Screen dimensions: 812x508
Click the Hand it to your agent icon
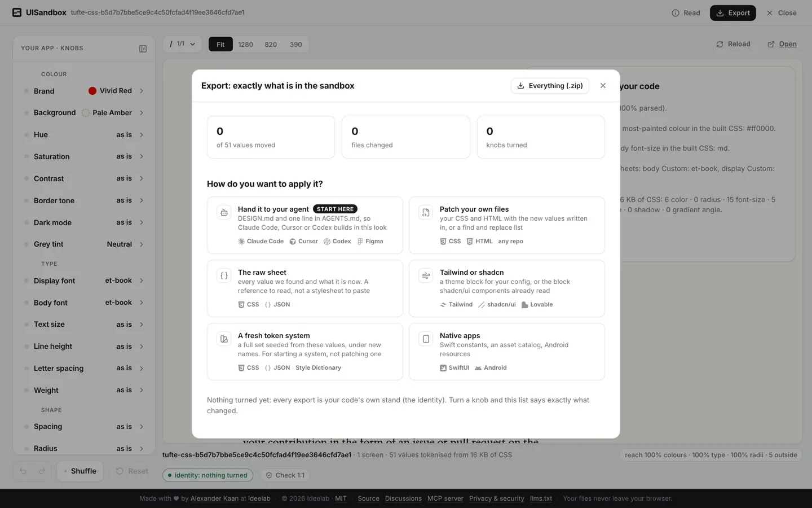point(224,213)
